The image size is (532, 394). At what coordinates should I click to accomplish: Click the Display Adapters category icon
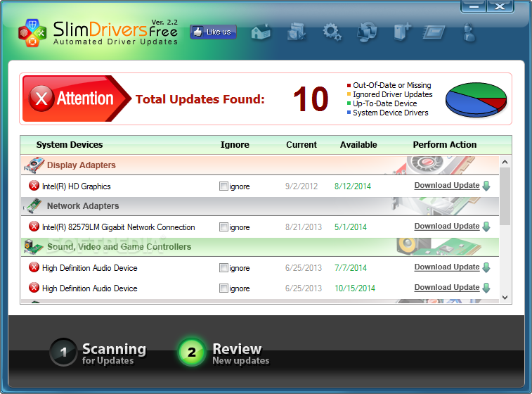click(34, 165)
